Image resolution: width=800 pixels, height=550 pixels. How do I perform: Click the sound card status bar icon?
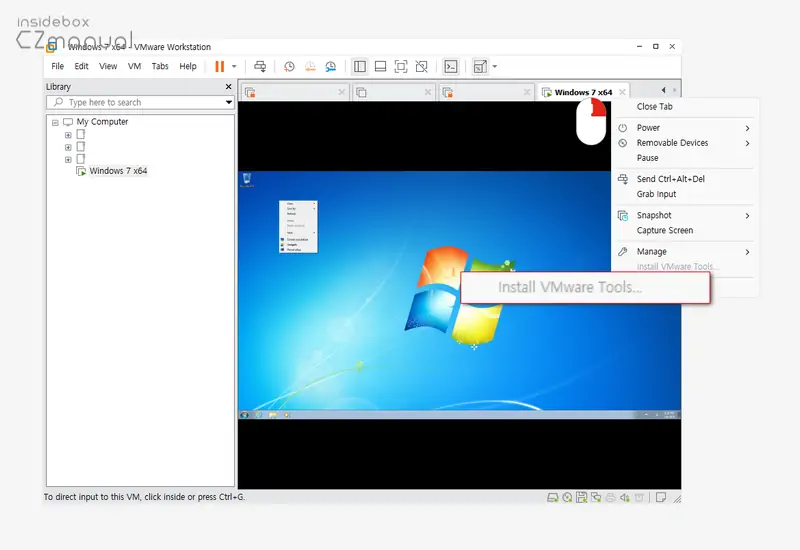tap(624, 497)
